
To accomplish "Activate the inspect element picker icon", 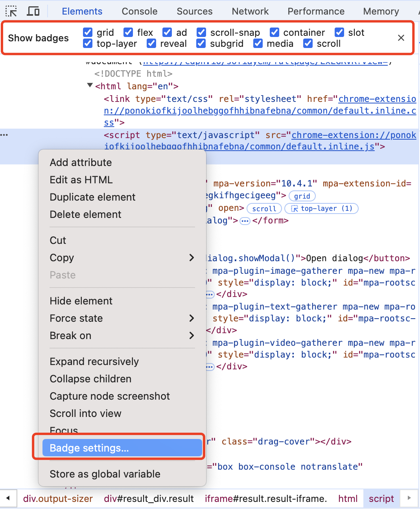I will (11, 11).
